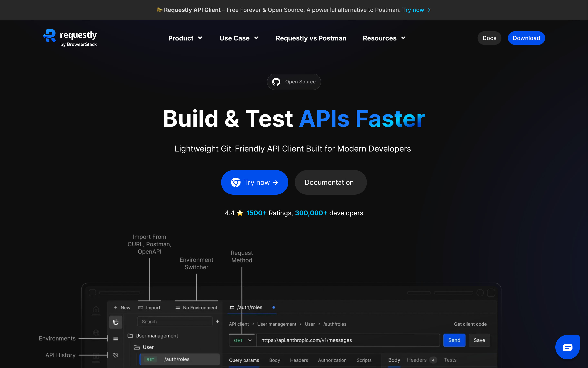Click the "300,000+" developers text
Image resolution: width=588 pixels, height=368 pixels.
(311, 213)
